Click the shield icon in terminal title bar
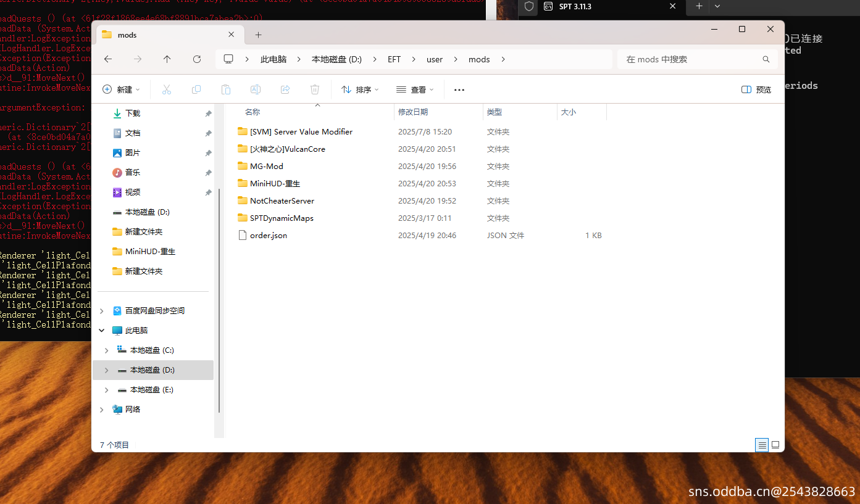This screenshot has height=504, width=860. [x=528, y=6]
